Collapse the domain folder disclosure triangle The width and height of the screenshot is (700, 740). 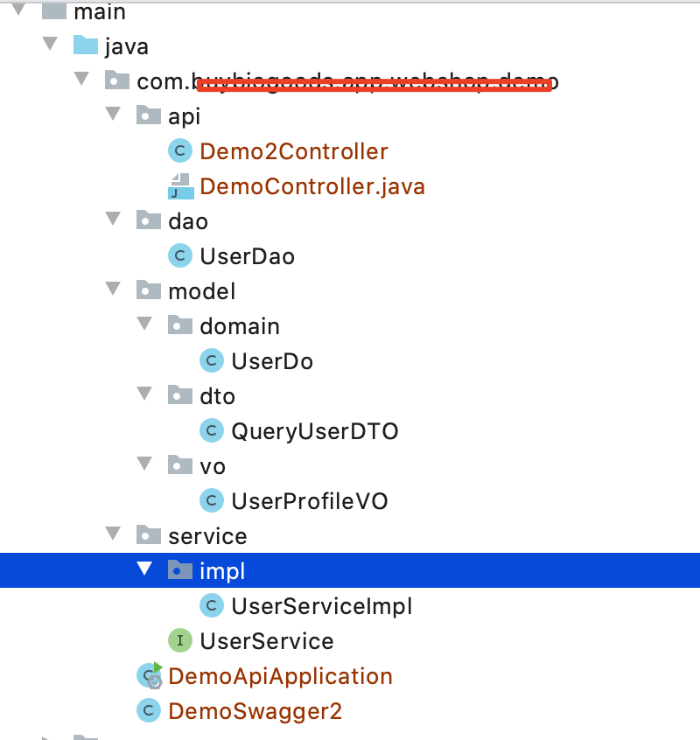144,325
